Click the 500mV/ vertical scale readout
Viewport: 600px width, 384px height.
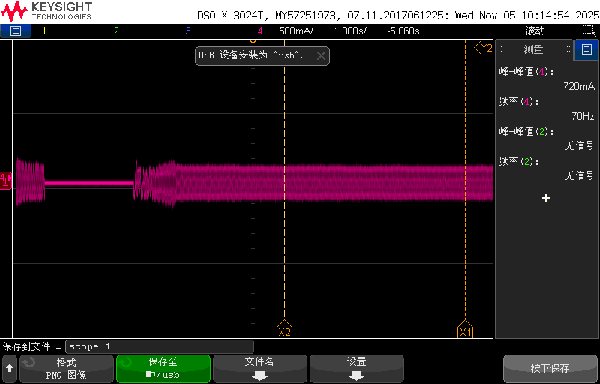pos(296,31)
